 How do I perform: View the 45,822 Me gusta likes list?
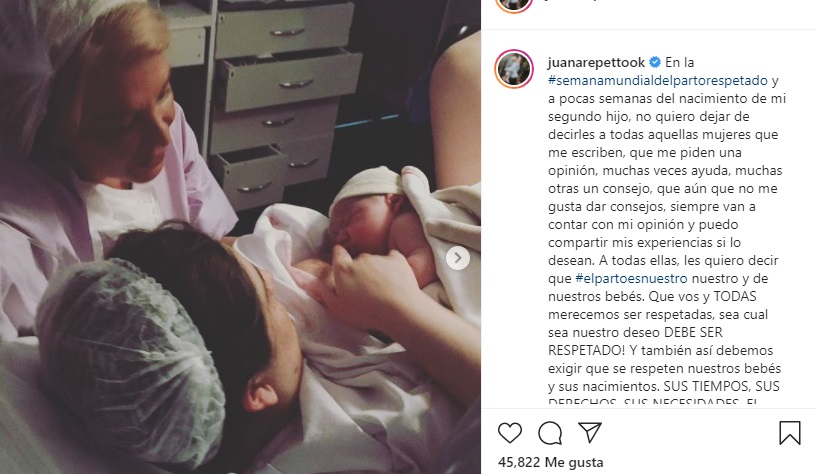[x=550, y=462]
